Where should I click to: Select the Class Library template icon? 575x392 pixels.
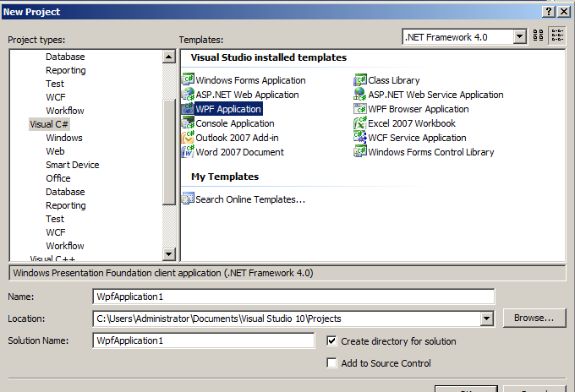tap(360, 80)
